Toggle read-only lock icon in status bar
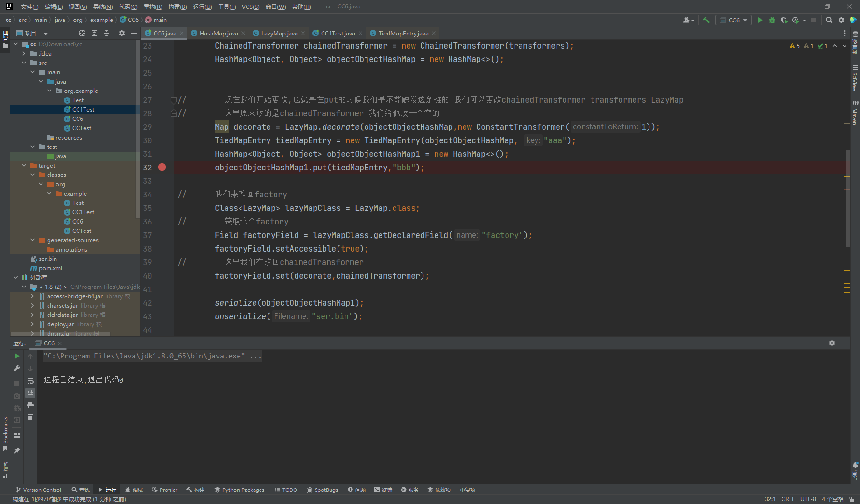860x504 pixels. point(852,499)
